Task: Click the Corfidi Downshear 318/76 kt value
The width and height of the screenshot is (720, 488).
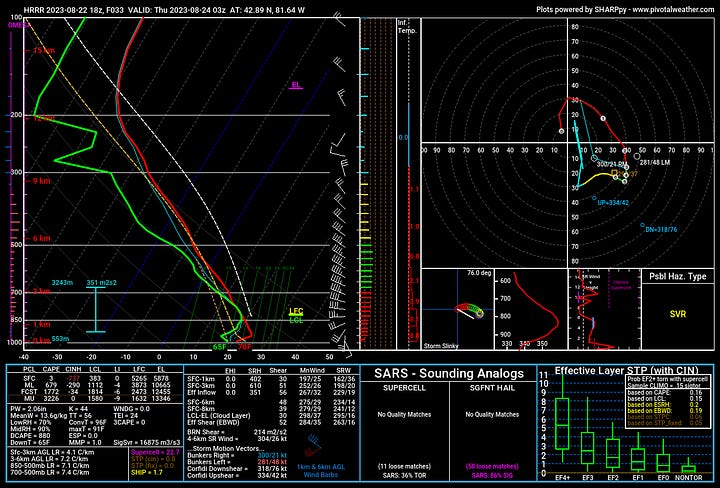Action: point(272,469)
